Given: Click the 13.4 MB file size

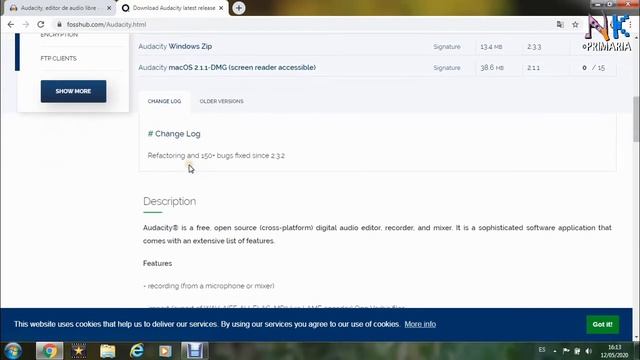Looking at the screenshot, I should (491, 47).
